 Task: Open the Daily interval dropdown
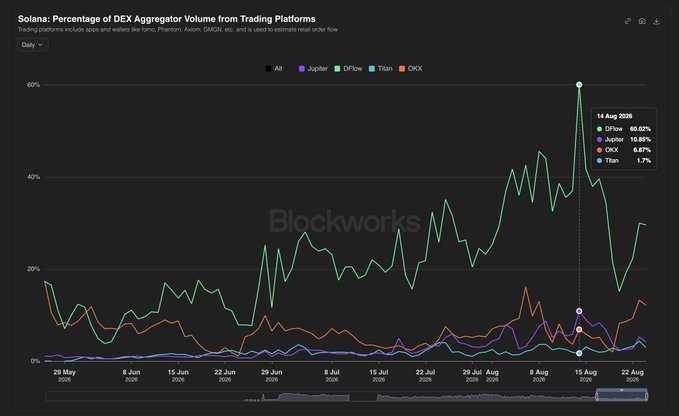32,45
